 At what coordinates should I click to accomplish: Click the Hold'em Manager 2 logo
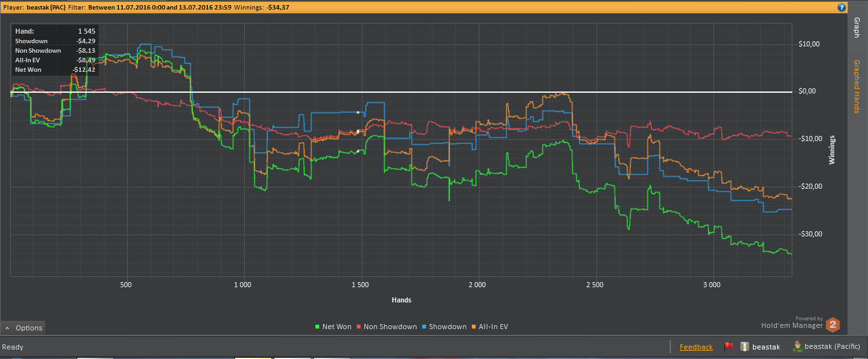[x=832, y=325]
